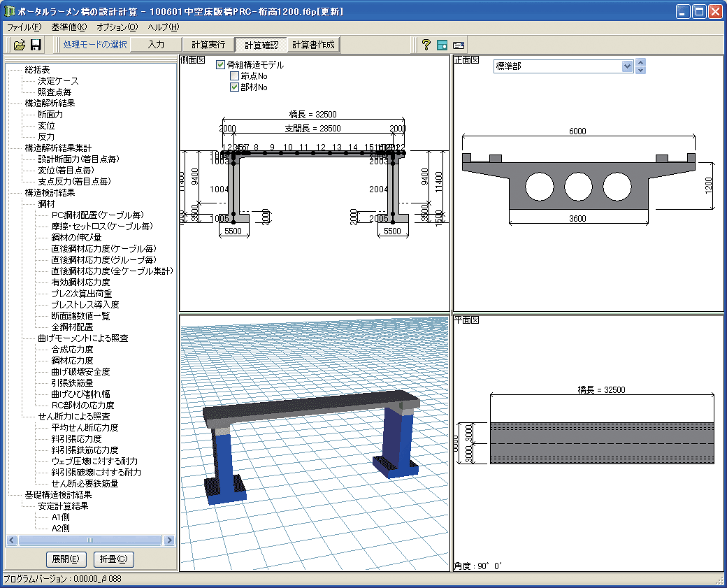Select 断面諸数値一覧 tree item
The width and height of the screenshot is (727, 588).
click(x=80, y=316)
